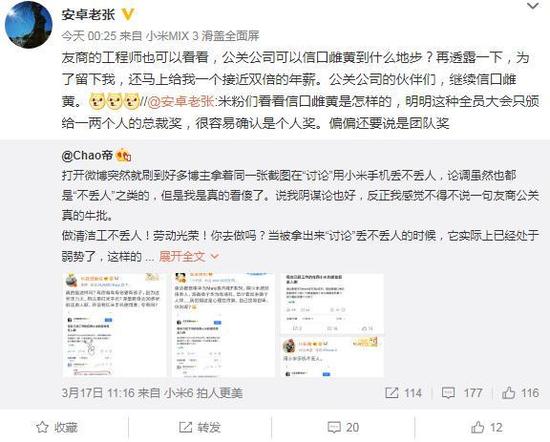550x442 pixels.
Task: Click the badge icon beside Chao帝
Action: point(123,155)
